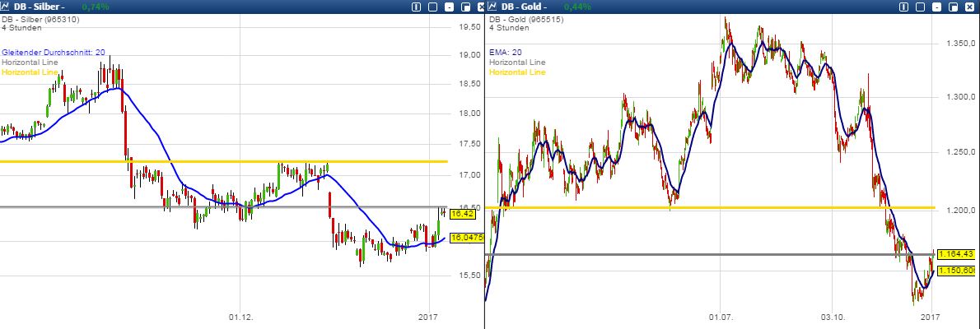The width and height of the screenshot is (980, 329).
Task: Click the 0,44% change value in Gold title bar
Action: point(576,7)
